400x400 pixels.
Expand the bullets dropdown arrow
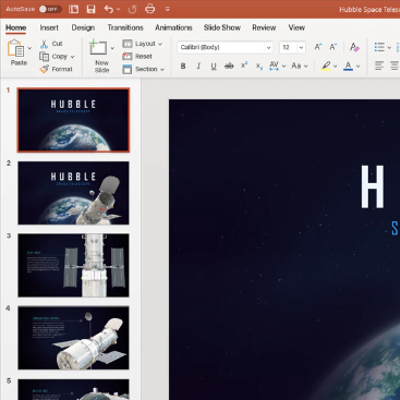(389, 48)
